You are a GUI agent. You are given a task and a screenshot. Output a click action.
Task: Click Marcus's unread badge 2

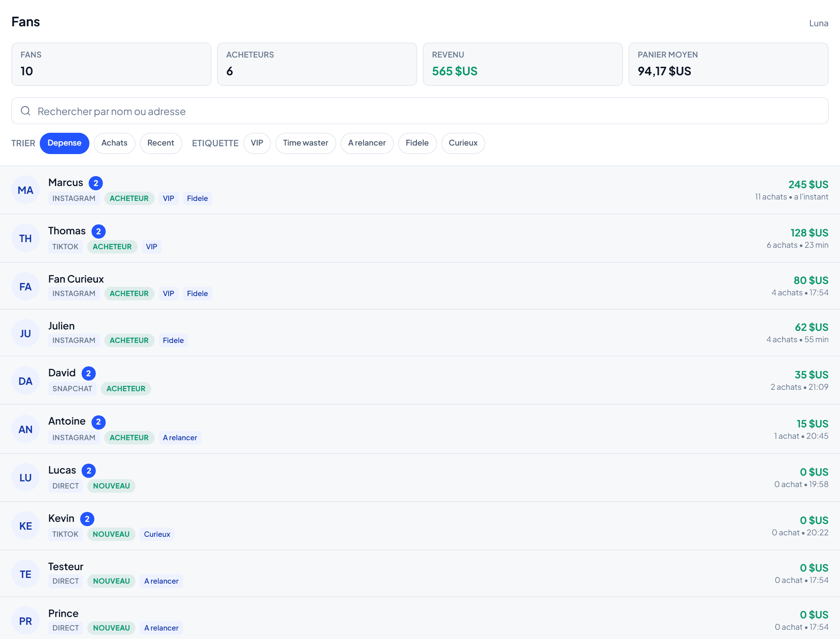[x=96, y=183]
